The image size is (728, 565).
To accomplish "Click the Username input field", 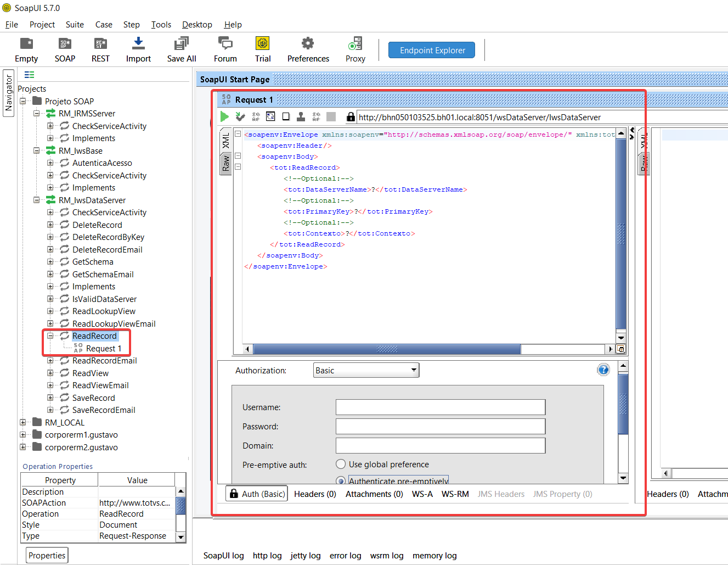I will (x=441, y=407).
